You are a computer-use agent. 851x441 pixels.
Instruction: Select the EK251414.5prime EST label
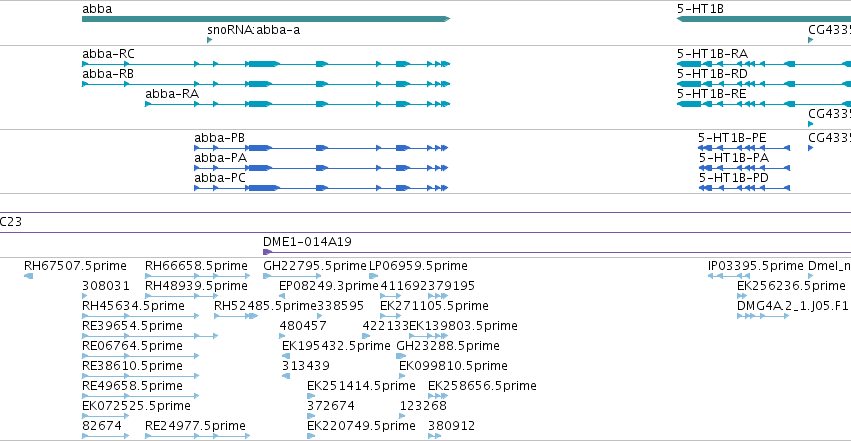click(x=361, y=386)
